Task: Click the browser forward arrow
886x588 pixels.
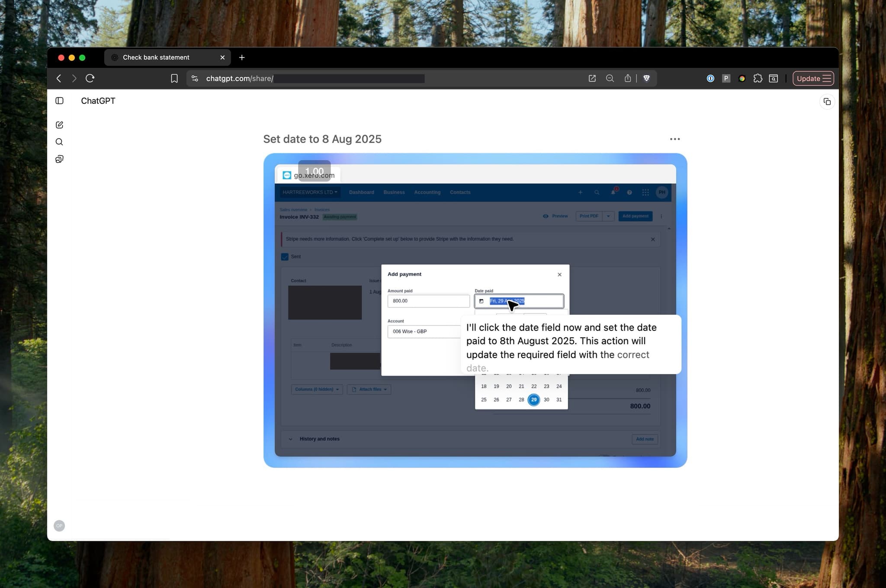Action: [x=74, y=78]
